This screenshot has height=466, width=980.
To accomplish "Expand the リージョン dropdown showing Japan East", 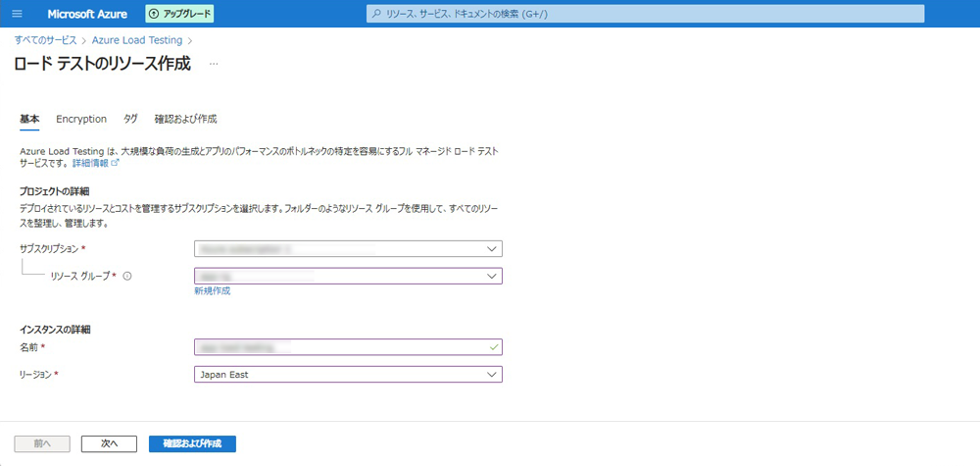I will click(348, 374).
